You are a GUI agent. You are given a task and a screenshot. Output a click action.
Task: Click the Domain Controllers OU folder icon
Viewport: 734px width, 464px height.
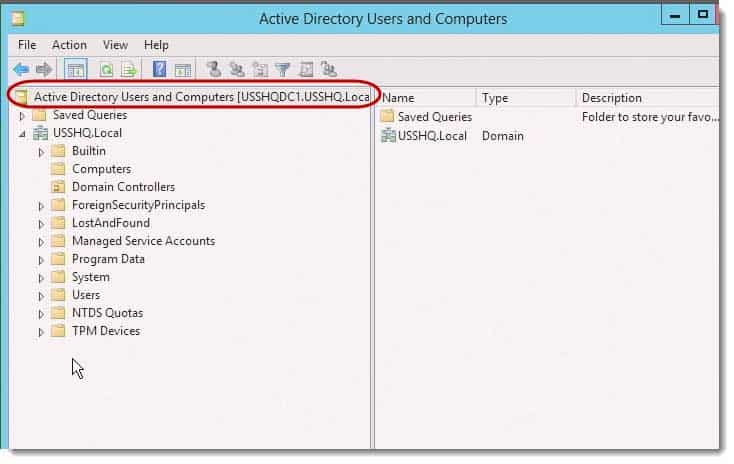[x=58, y=187]
